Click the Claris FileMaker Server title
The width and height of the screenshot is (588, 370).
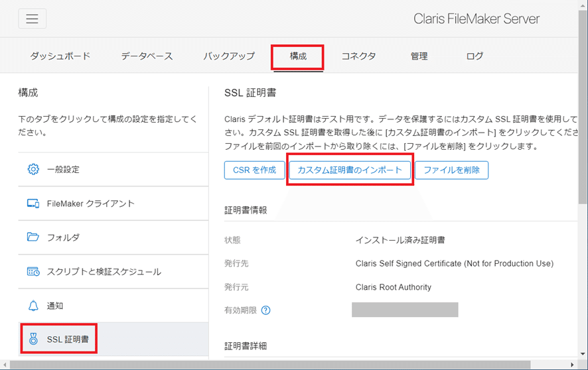point(477,19)
